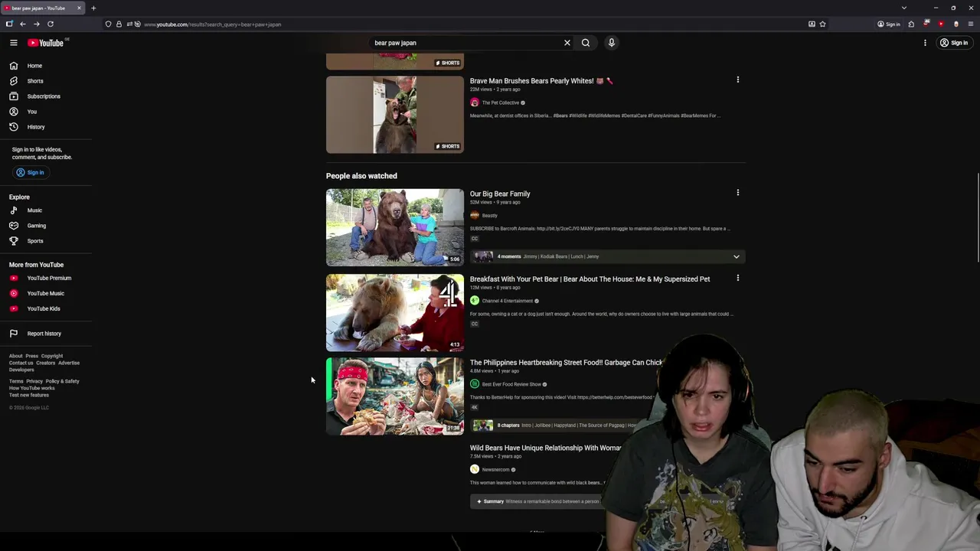The image size is (980, 551).
Task: Open options for Breakfast With Your Pet Bear
Action: pyautogui.click(x=738, y=278)
